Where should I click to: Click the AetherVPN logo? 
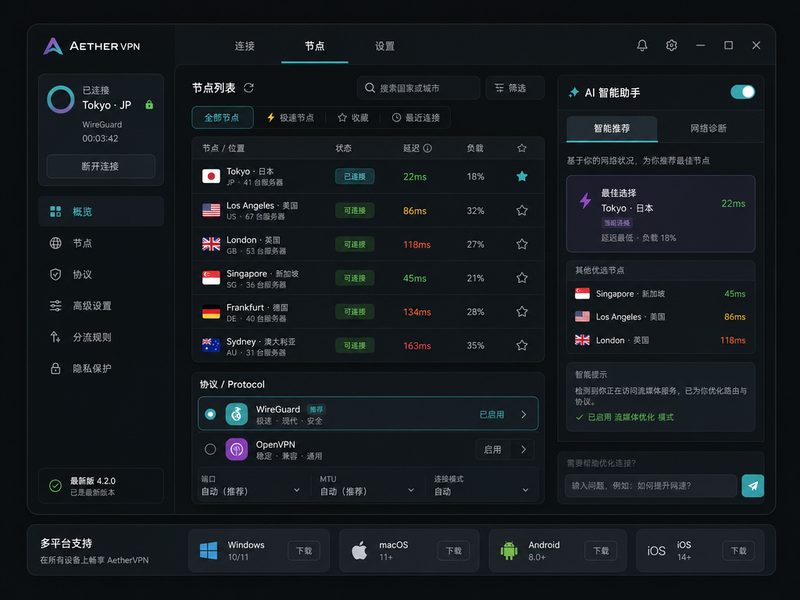tap(92, 46)
